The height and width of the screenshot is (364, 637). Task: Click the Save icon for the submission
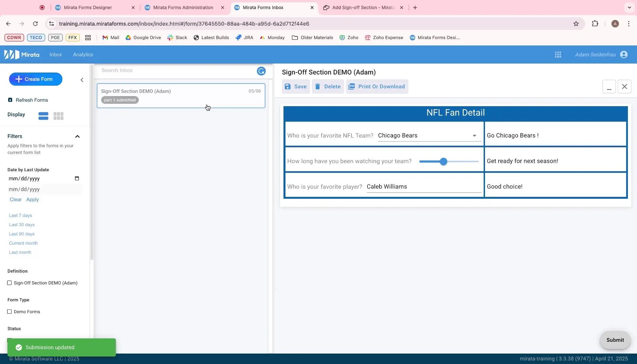pos(287,87)
